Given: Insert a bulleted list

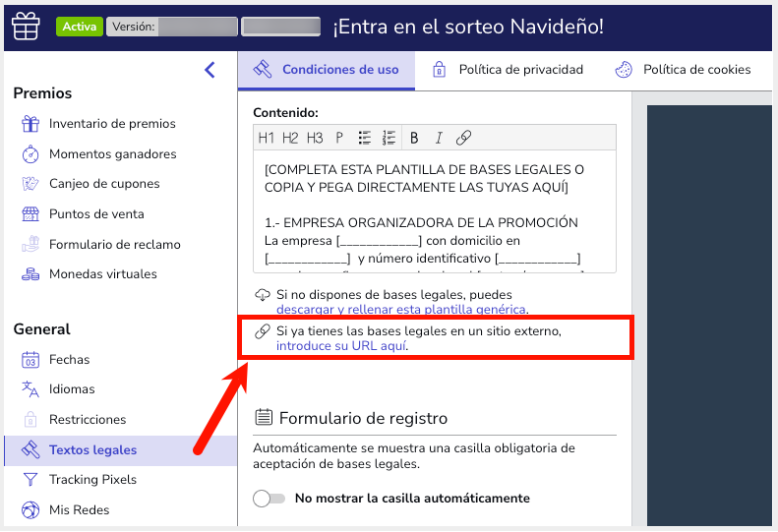Looking at the screenshot, I should point(364,138).
